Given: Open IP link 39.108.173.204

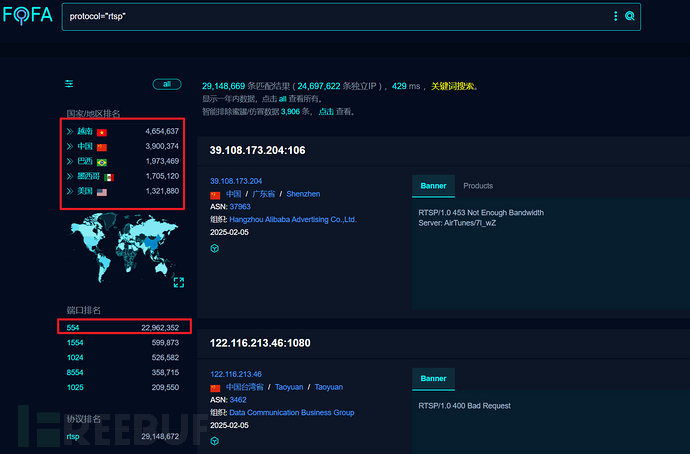Looking at the screenshot, I should click(x=236, y=181).
